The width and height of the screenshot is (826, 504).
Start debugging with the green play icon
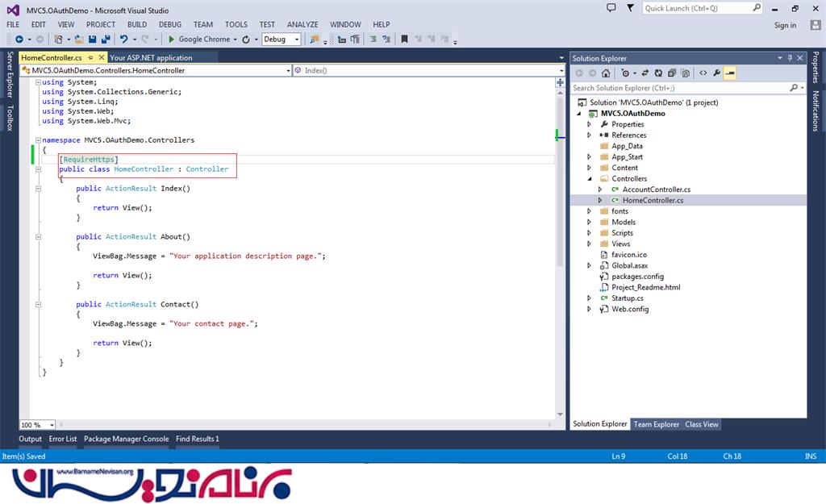tap(171, 39)
